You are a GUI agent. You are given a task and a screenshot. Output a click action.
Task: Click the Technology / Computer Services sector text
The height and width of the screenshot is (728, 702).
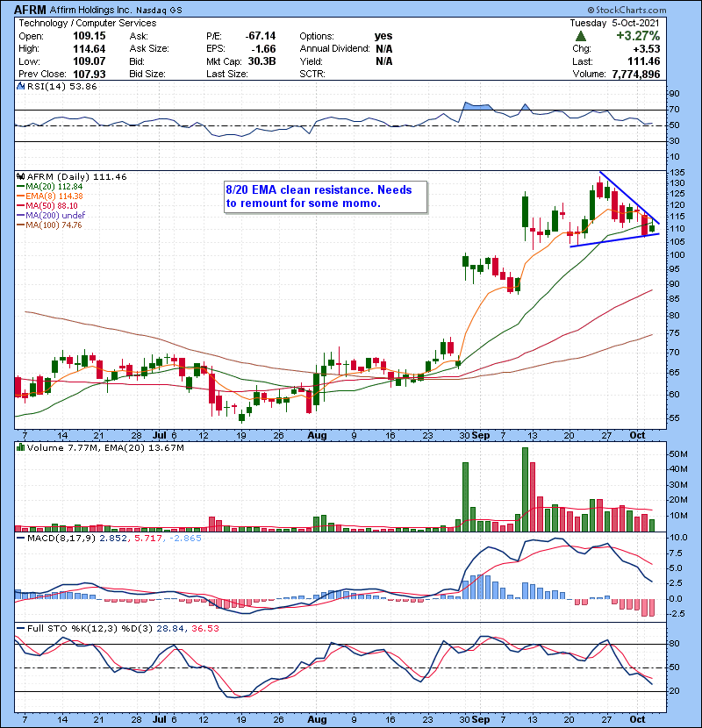88,23
